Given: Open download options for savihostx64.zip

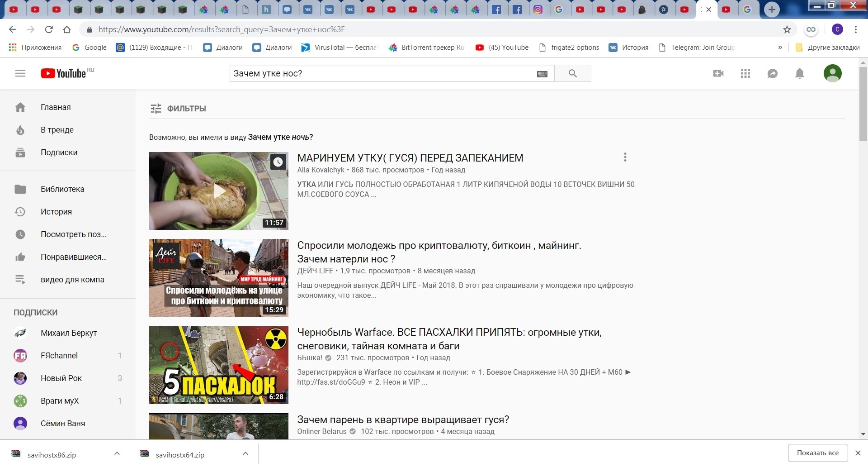Looking at the screenshot, I should point(245,453).
